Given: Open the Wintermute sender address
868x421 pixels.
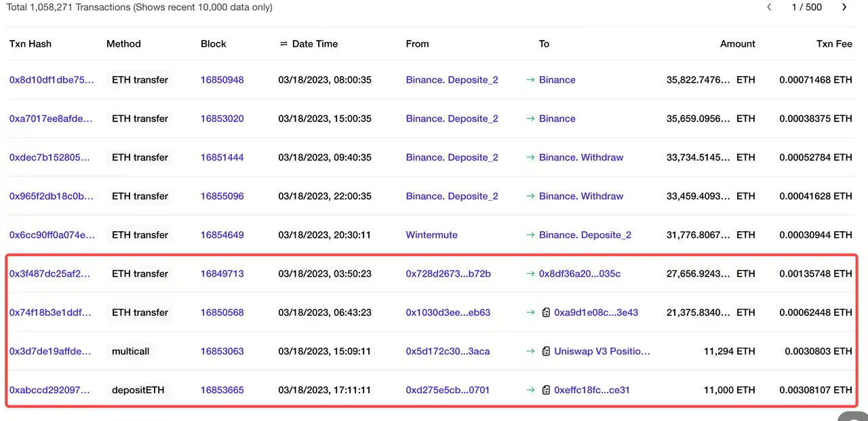Looking at the screenshot, I should click(432, 235).
